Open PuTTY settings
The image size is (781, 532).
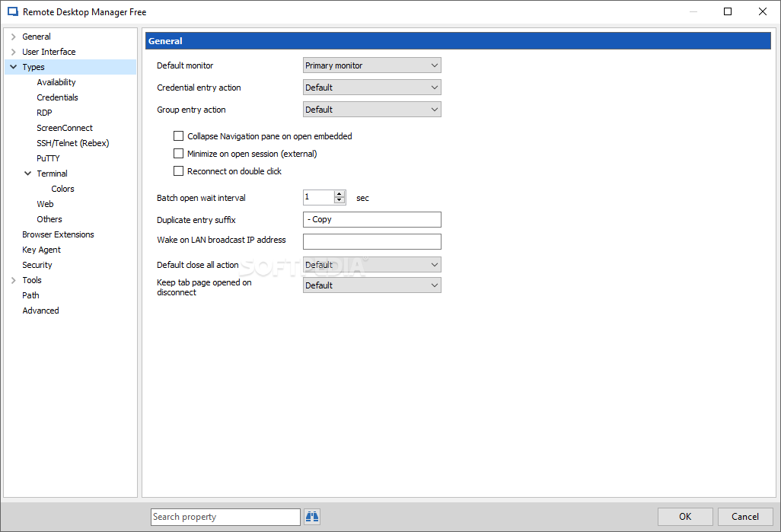(48, 158)
